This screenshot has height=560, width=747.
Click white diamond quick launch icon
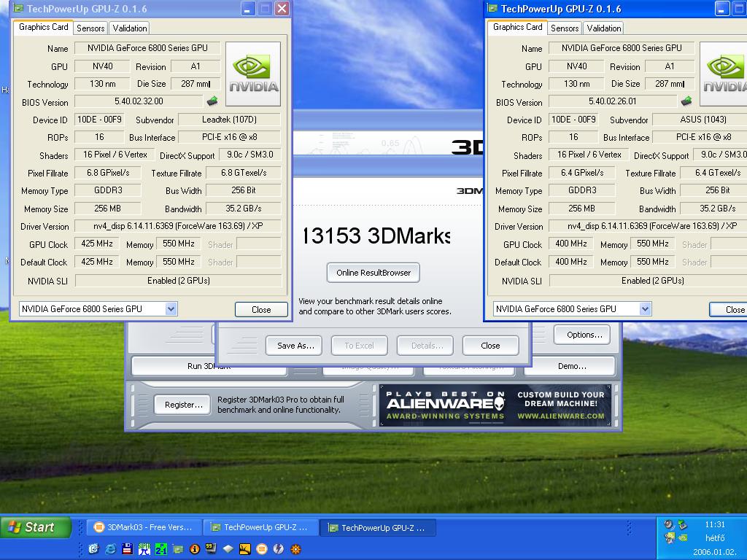click(228, 549)
